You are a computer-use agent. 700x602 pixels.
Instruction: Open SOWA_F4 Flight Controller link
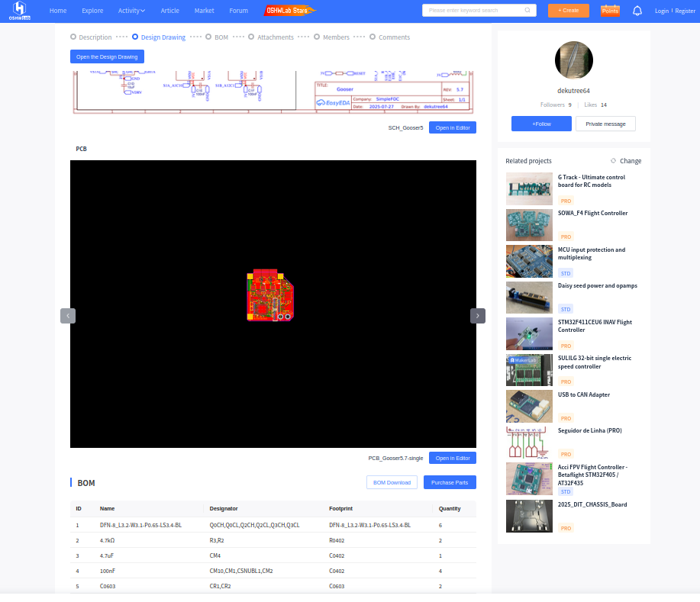pos(592,213)
